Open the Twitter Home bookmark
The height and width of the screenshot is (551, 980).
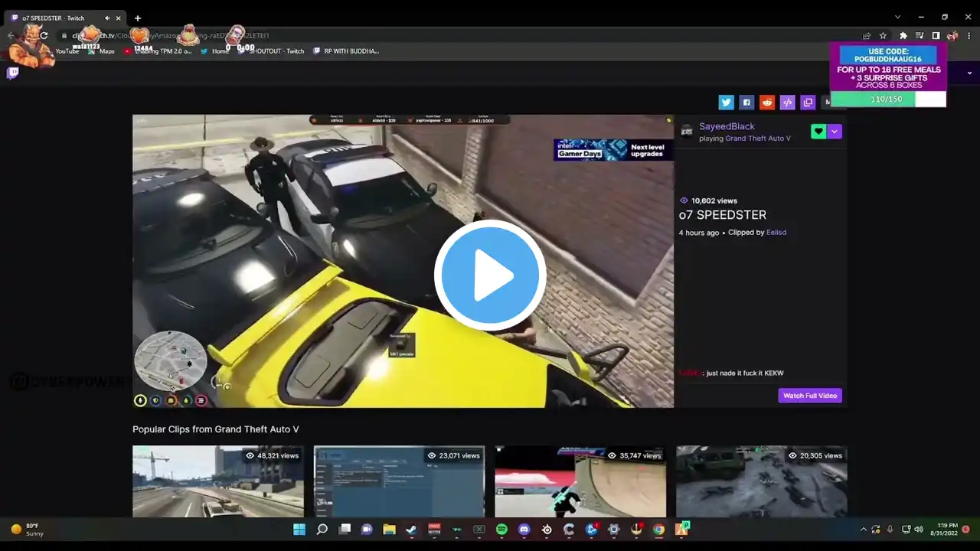pos(214,51)
